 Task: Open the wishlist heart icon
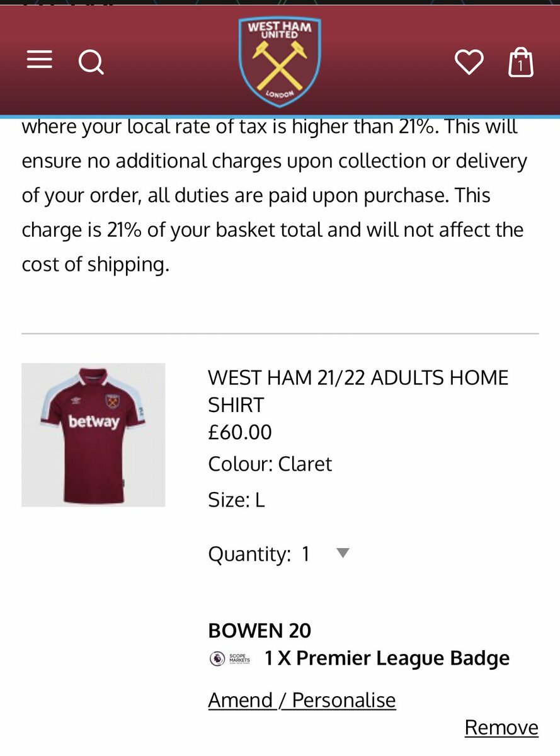pyautogui.click(x=469, y=62)
